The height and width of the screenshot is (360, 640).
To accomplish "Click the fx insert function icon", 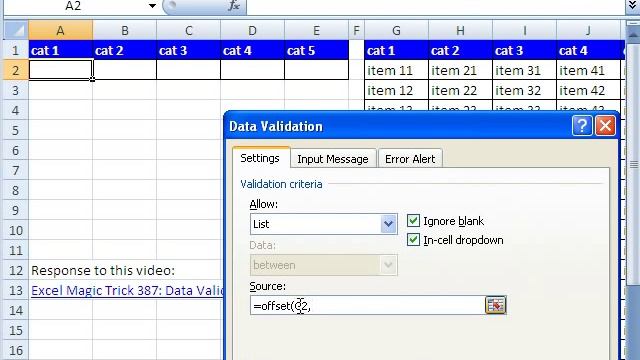I will [234, 6].
